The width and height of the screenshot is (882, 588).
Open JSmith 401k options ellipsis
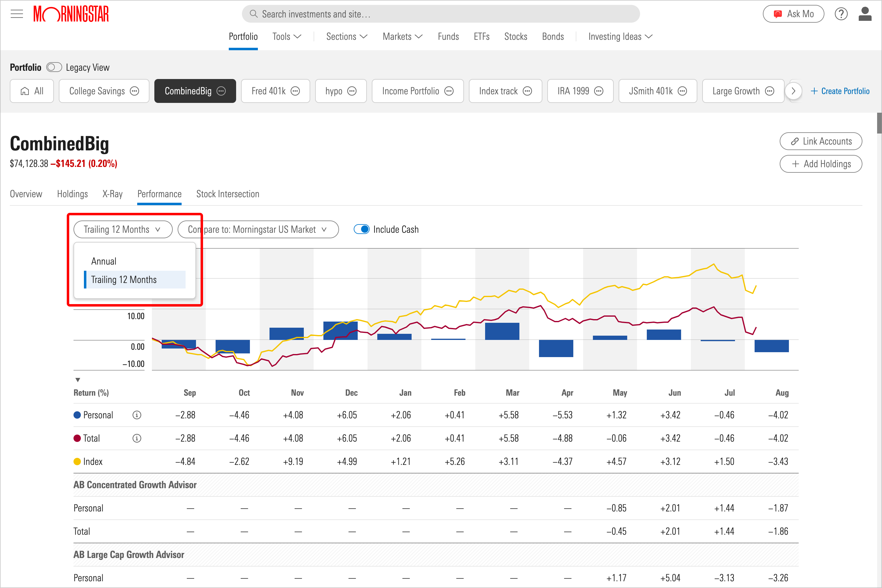[683, 91]
